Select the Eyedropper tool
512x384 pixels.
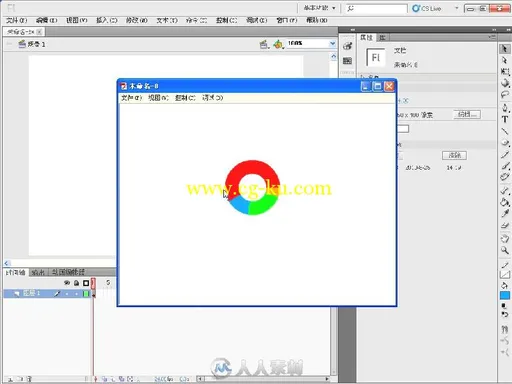[505, 214]
